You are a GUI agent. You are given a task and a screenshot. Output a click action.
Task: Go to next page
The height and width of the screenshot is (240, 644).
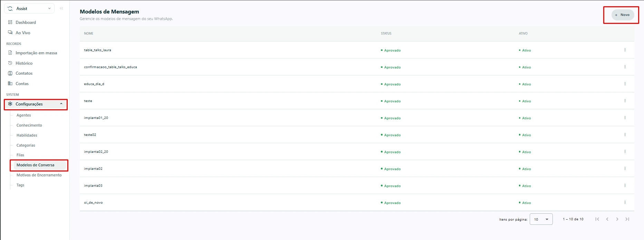pos(617,219)
